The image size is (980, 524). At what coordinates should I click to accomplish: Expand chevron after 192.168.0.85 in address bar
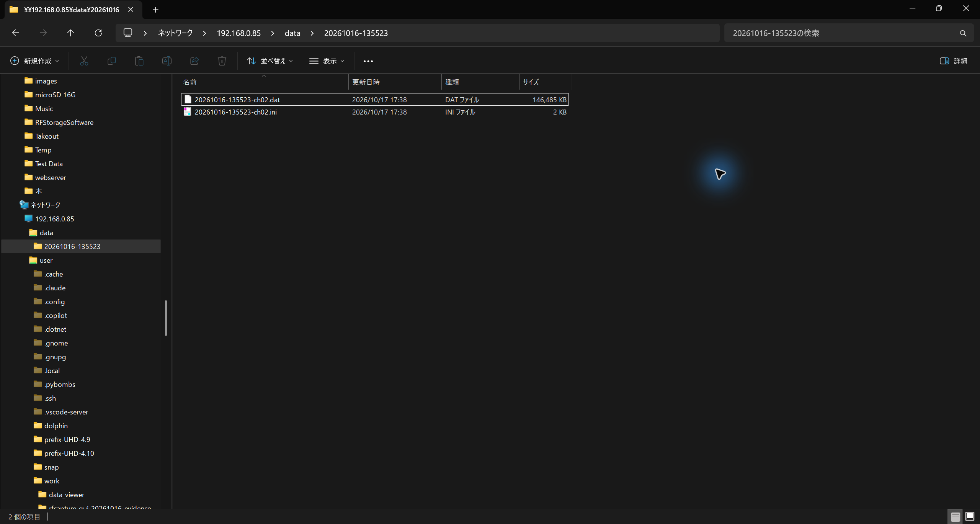273,33
